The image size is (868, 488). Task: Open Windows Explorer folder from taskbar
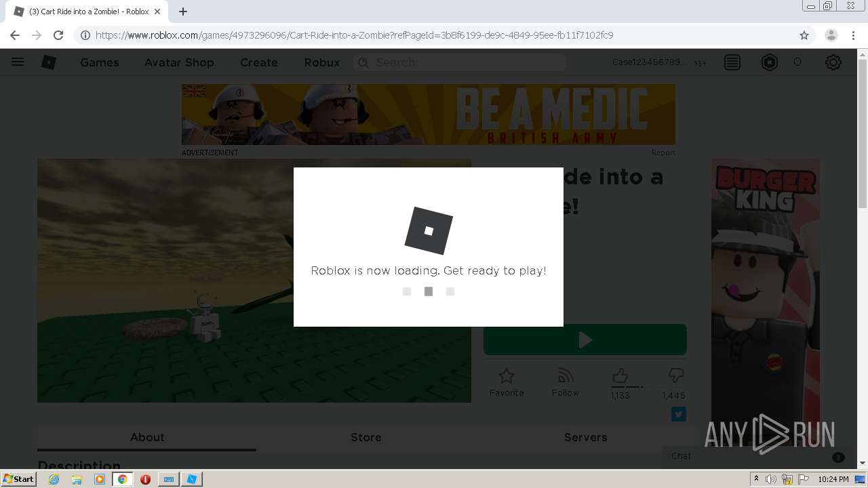click(77, 479)
